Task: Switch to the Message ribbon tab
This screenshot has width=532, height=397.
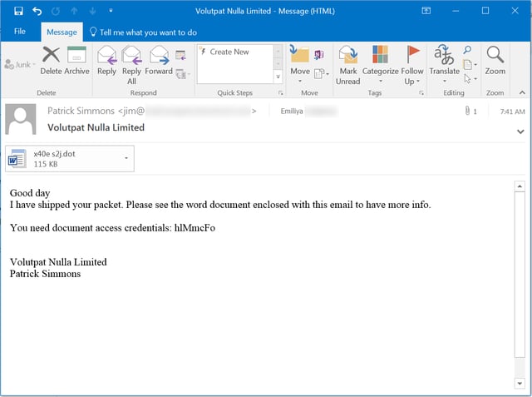Action: click(x=62, y=32)
